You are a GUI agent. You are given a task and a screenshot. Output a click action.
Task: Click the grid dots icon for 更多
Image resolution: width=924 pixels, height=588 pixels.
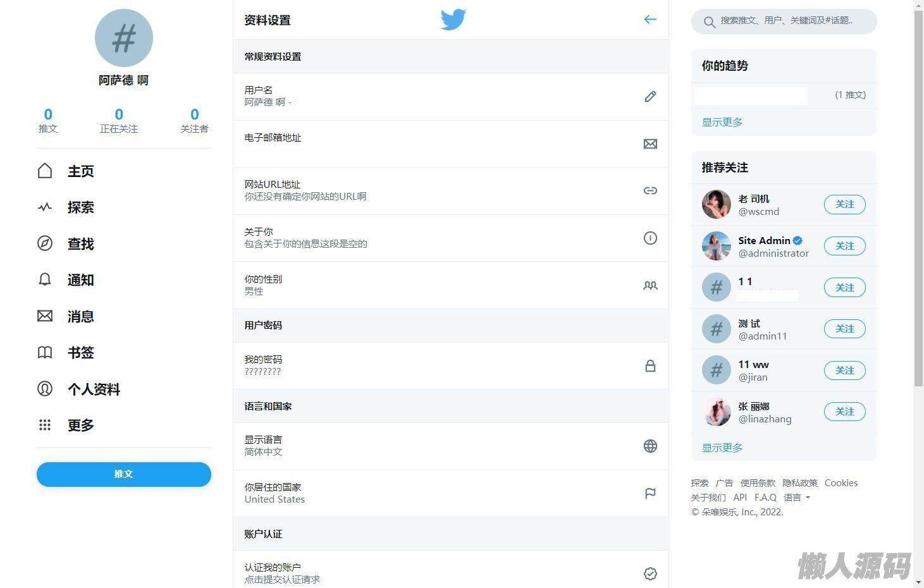45,425
